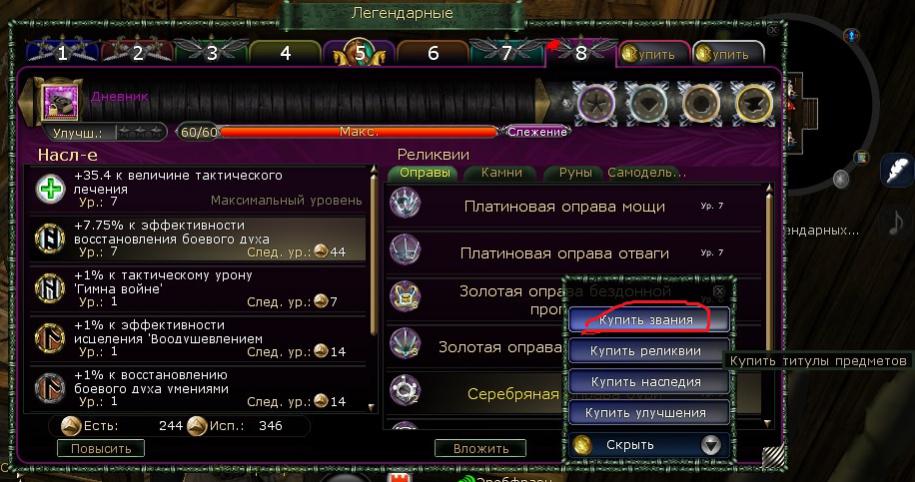Toggle the Слежение tracking button
The image size is (915, 482).
click(x=536, y=132)
